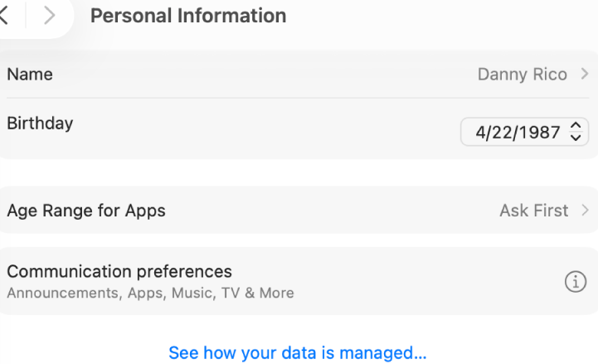Screen dimensions: 598x364
Task: Increase birthday with the up stepper arrow
Action: coord(575,126)
